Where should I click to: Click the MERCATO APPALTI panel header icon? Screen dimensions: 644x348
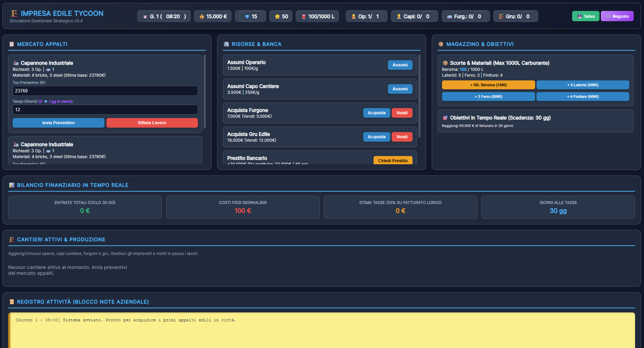[12, 44]
